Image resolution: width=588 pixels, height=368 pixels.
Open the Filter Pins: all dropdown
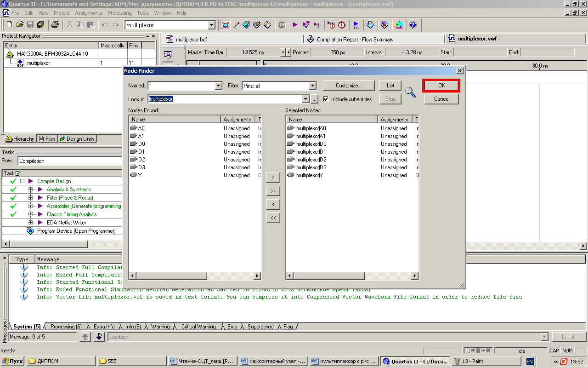click(x=313, y=86)
